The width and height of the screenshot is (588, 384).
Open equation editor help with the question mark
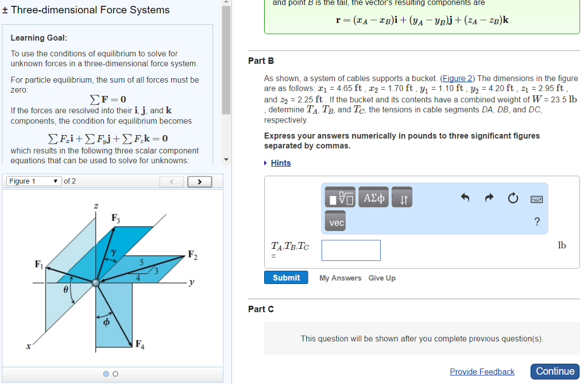536,221
